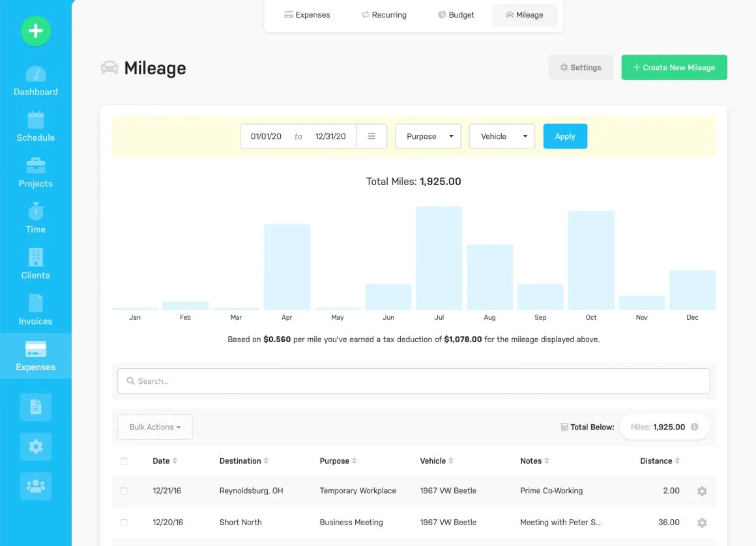Image resolution: width=756 pixels, height=546 pixels.
Task: Select the Invoices briefcase icon
Action: 36,303
